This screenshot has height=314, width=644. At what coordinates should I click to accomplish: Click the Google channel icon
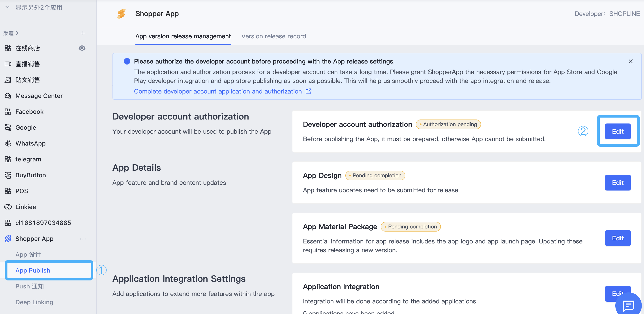(x=8, y=127)
